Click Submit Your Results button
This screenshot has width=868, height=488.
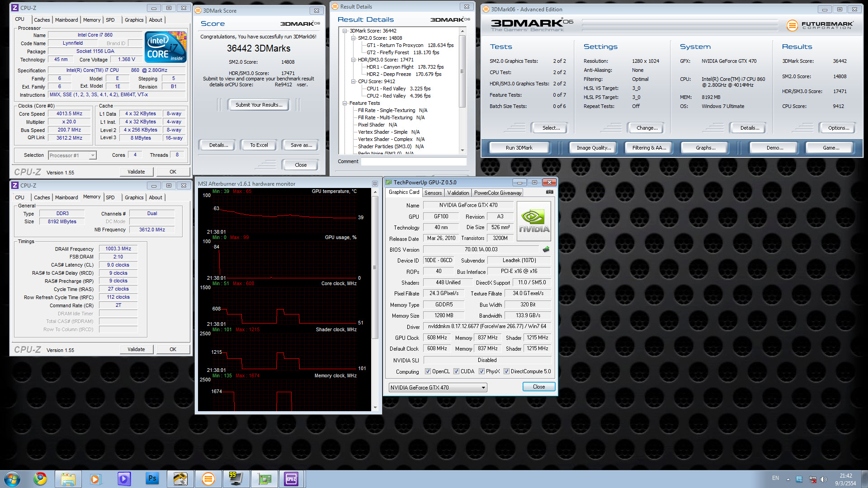tap(259, 105)
